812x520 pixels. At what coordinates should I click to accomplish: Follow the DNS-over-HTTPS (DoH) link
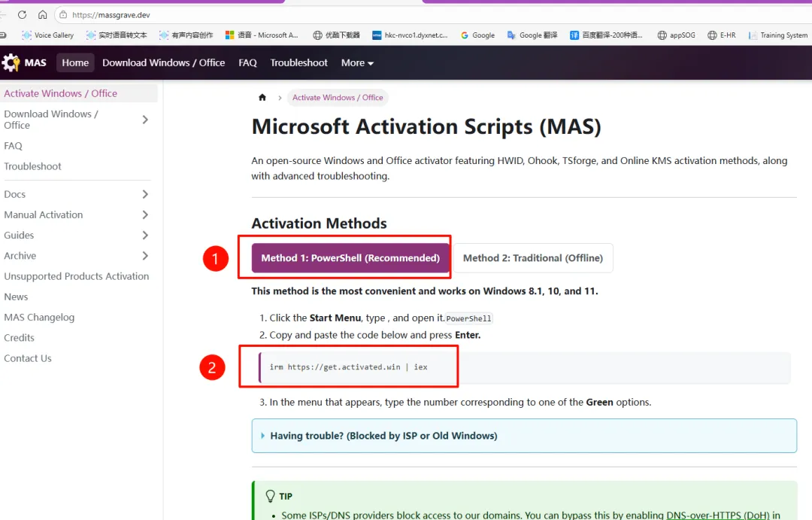point(718,515)
